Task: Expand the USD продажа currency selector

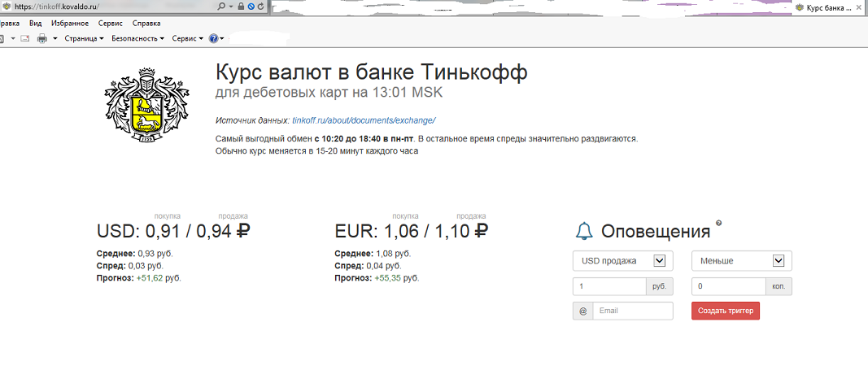Action: click(x=623, y=260)
